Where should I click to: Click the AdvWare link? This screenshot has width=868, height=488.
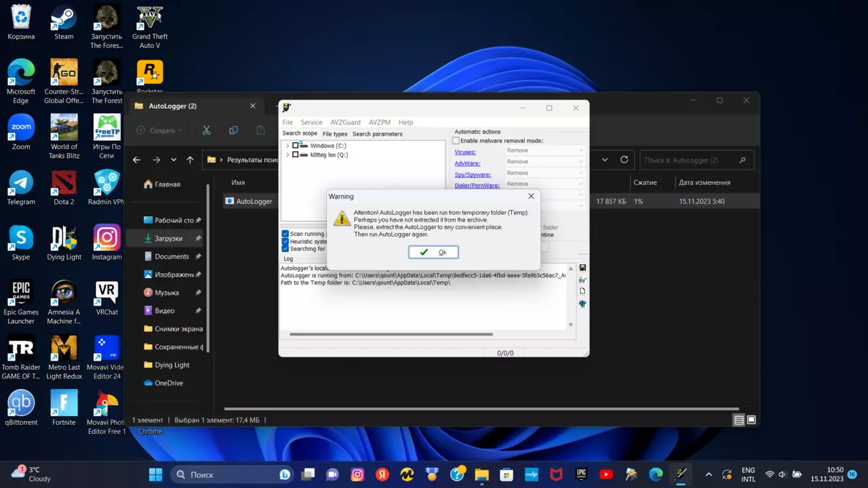tap(467, 163)
